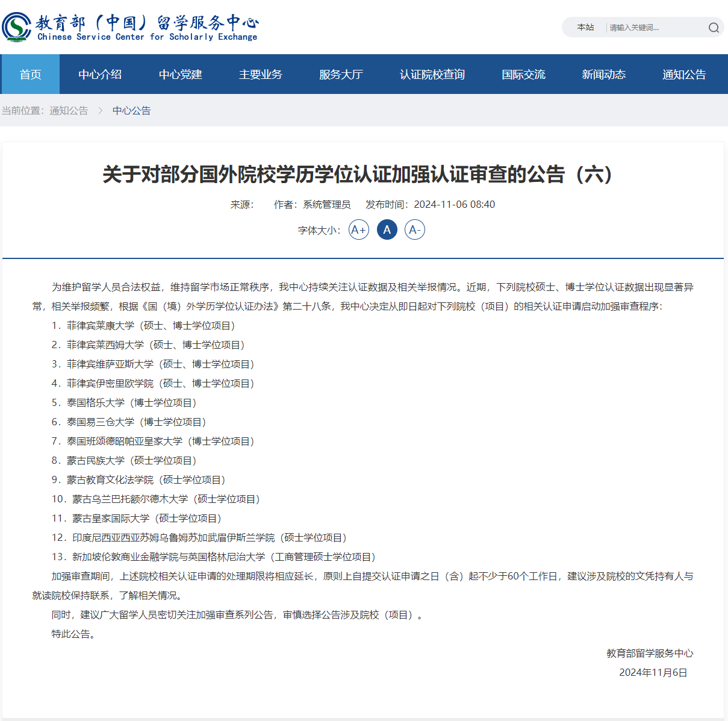Click list item 蒙古皇家国际大学

pos(137,519)
